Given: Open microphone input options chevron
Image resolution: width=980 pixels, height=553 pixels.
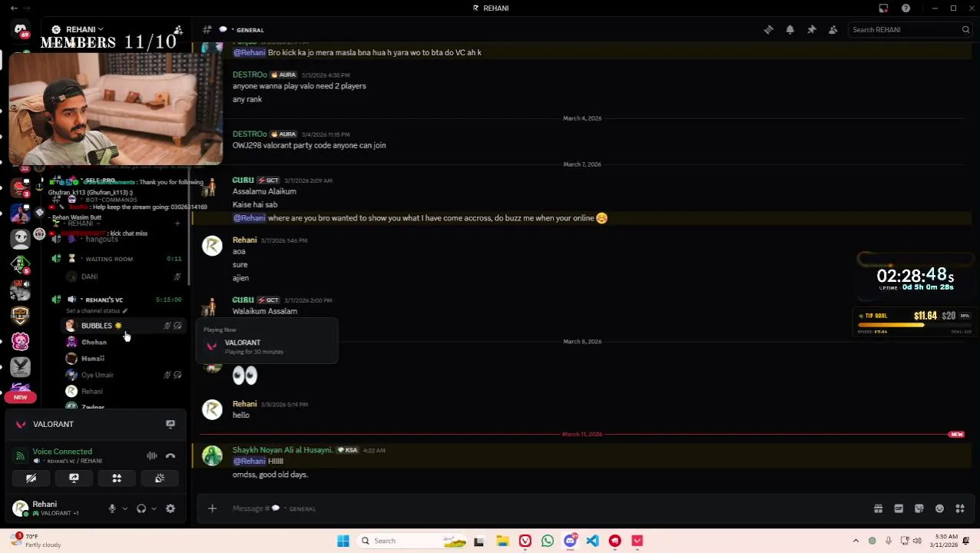Looking at the screenshot, I should pos(125,508).
